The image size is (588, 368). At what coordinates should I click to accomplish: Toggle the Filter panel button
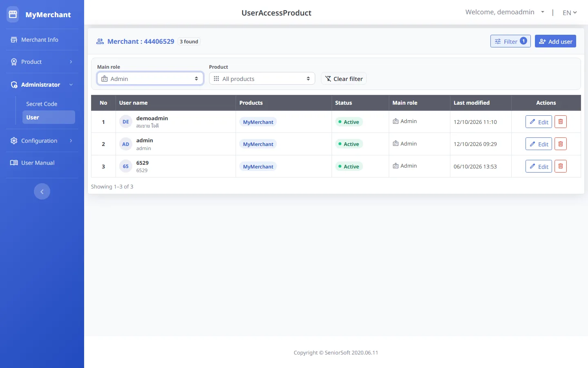[x=510, y=41]
